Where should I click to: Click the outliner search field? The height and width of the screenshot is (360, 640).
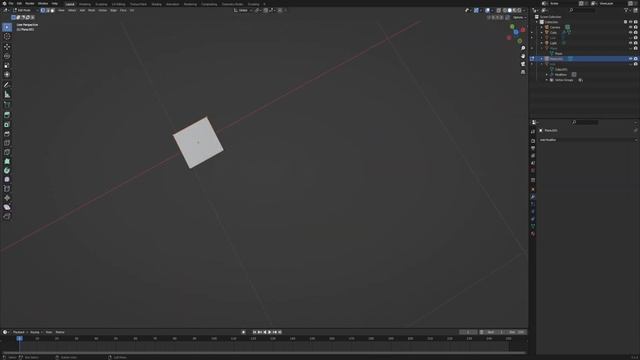click(582, 10)
